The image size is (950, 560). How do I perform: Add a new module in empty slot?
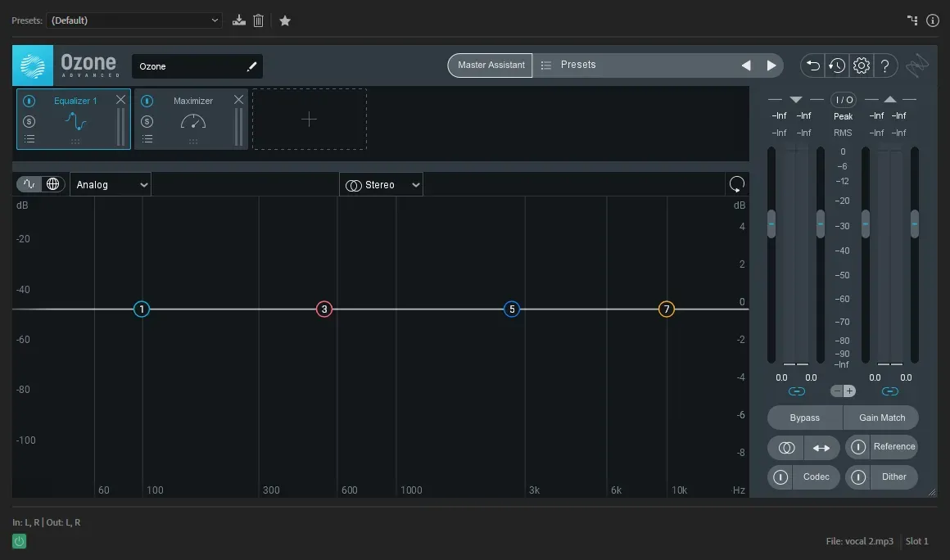[309, 120]
